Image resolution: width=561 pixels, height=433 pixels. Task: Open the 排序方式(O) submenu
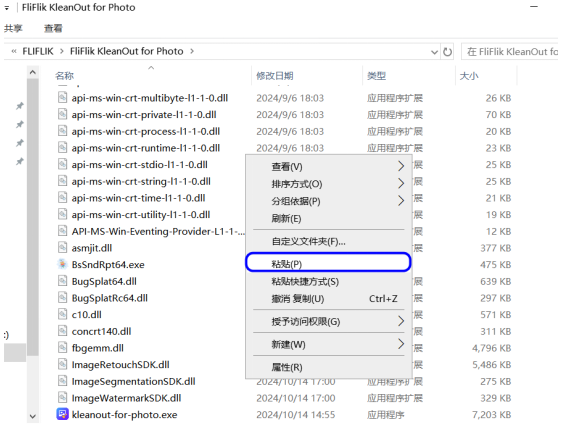(328, 184)
